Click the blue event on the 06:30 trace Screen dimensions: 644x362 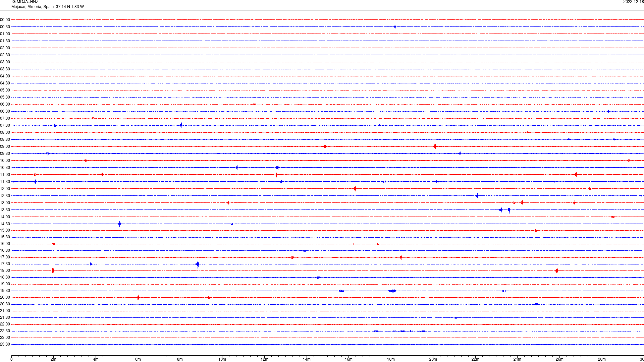(608, 111)
